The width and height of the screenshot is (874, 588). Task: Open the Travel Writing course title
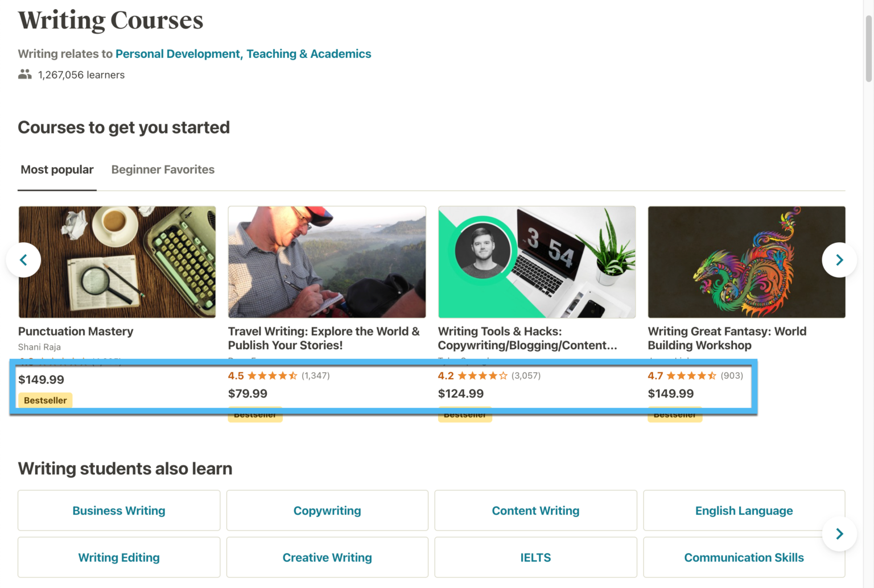[x=323, y=338]
